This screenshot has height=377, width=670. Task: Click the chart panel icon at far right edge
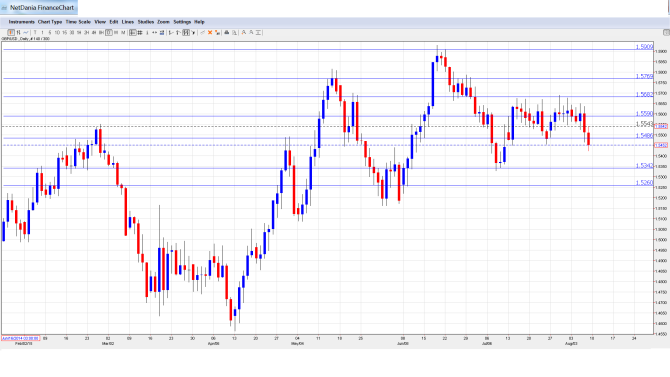point(666,32)
